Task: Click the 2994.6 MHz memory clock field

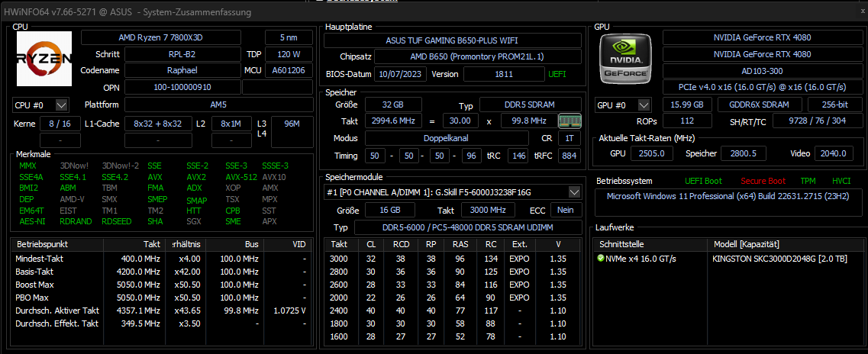Action: pos(393,121)
